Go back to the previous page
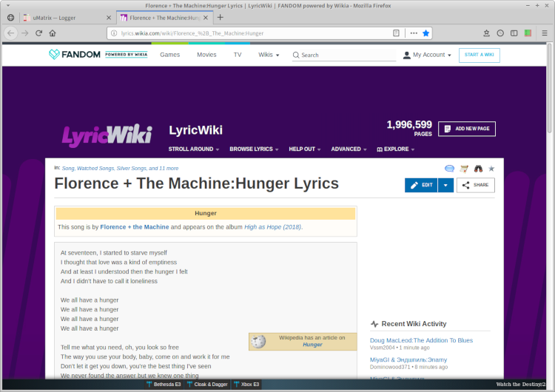The height and width of the screenshot is (392, 555). click(x=11, y=33)
